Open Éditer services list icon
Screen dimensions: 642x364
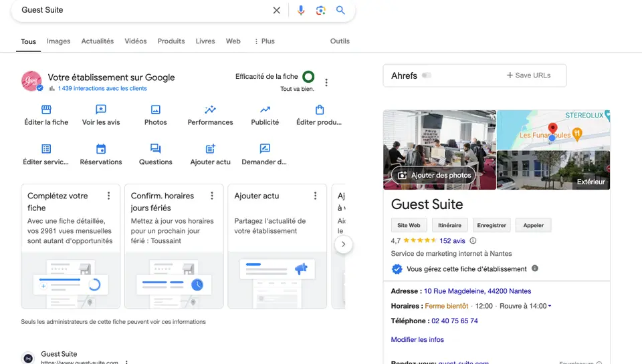[46, 148]
